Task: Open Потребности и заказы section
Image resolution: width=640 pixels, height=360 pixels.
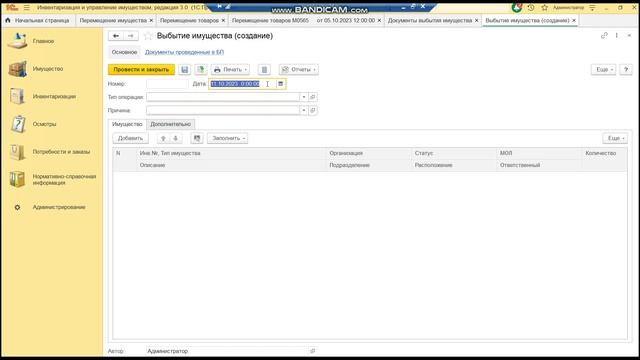Action: click(x=61, y=152)
